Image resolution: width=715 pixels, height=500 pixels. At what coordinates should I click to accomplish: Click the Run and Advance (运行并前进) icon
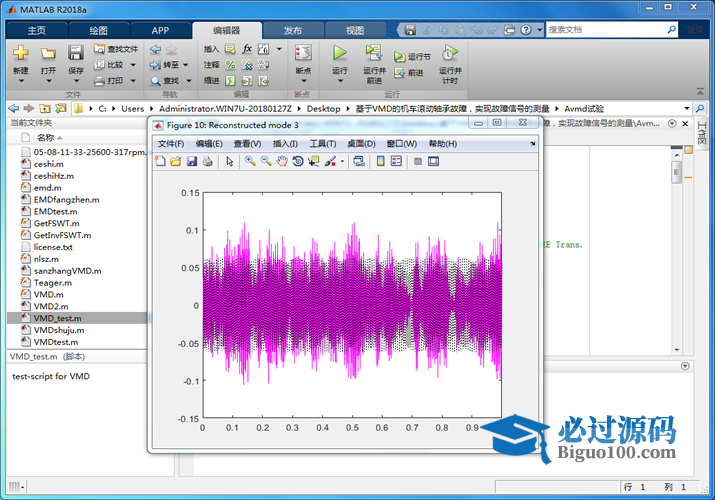[x=374, y=53]
